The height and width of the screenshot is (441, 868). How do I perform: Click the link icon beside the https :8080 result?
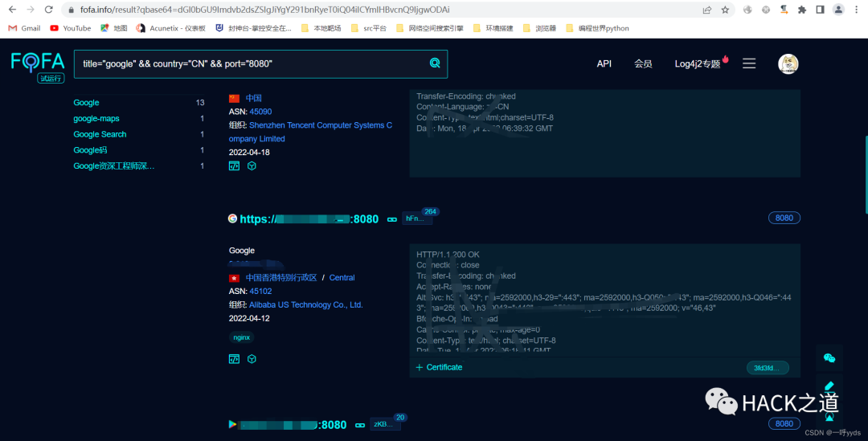point(392,219)
